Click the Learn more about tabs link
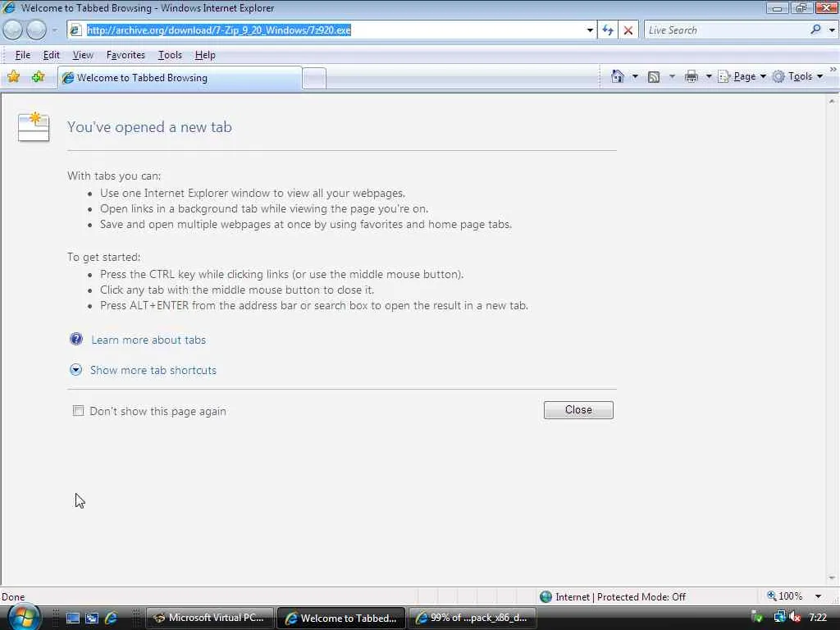Viewport: 840px width, 630px height. point(148,340)
